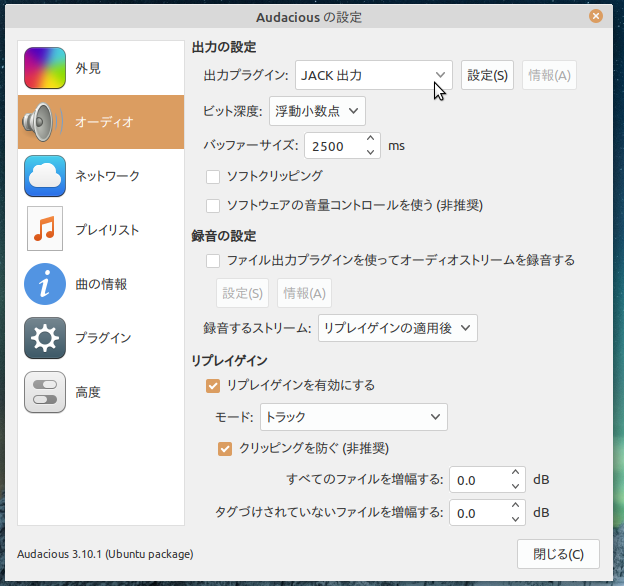Open the 外見 settings category
Viewport: 624px width, 586px height.
[101, 68]
